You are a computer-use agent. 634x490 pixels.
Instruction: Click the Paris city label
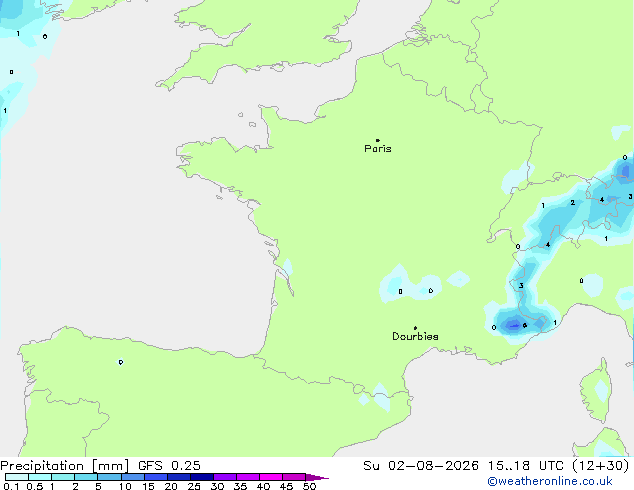(378, 149)
